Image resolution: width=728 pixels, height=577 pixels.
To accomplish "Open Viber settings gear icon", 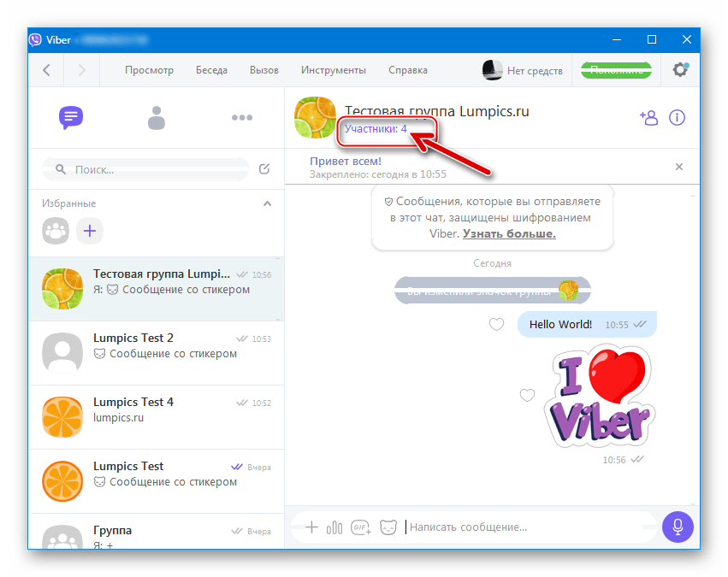I will (x=681, y=69).
